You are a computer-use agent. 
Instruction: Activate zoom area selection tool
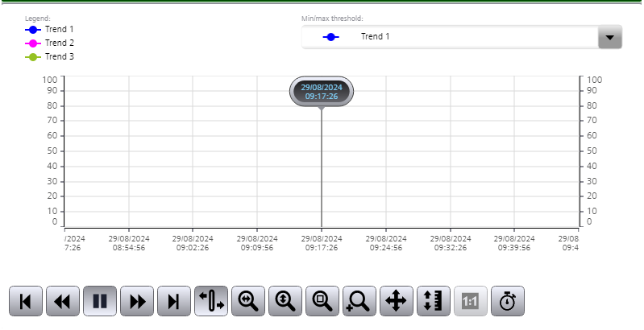(322, 301)
